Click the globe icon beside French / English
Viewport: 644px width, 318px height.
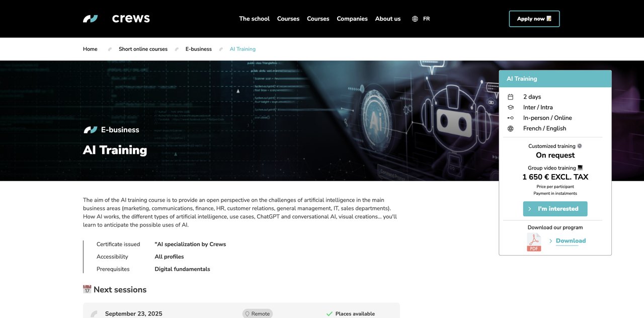511,129
